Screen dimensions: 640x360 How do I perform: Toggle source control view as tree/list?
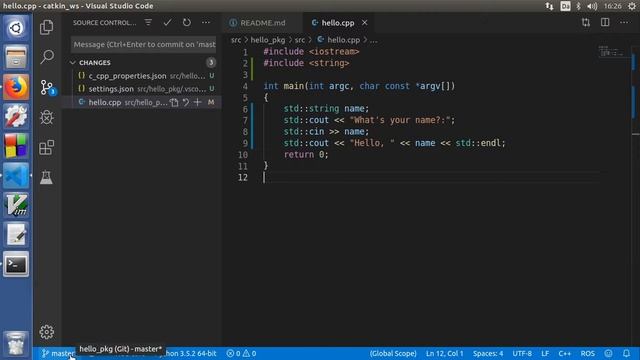(x=148, y=22)
